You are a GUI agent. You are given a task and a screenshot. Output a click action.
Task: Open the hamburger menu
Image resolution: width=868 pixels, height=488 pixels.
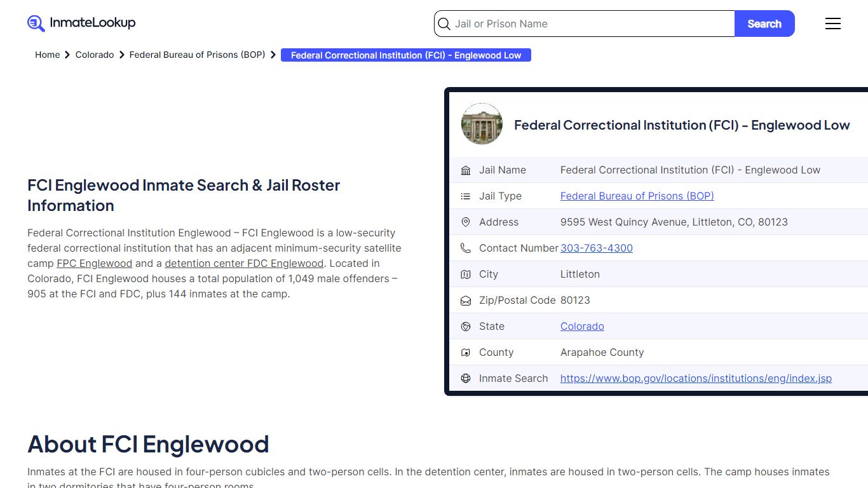coord(832,24)
